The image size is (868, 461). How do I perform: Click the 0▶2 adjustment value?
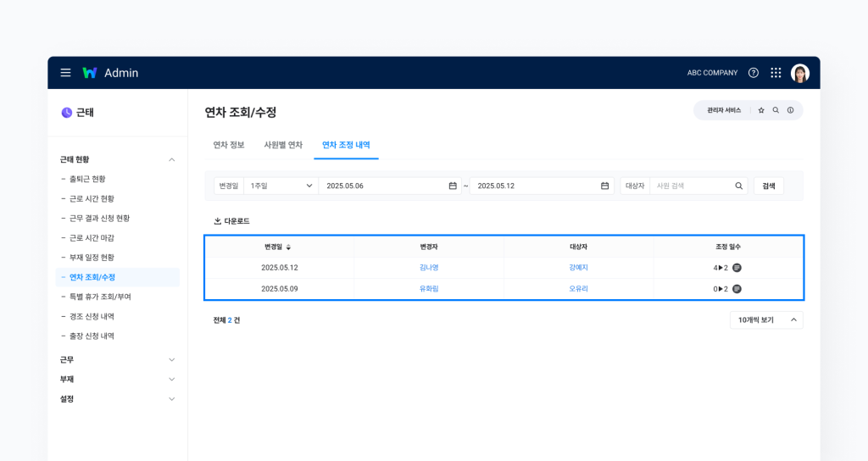[x=721, y=289]
